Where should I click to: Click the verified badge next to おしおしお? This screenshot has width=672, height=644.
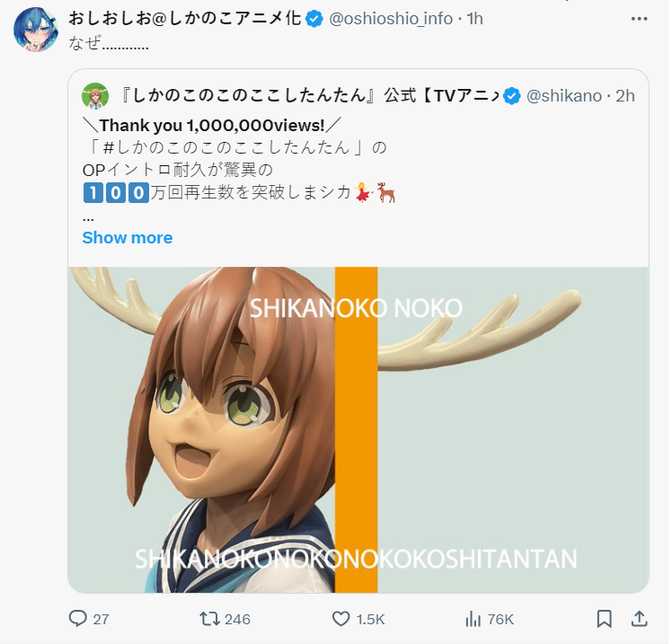[x=315, y=19]
